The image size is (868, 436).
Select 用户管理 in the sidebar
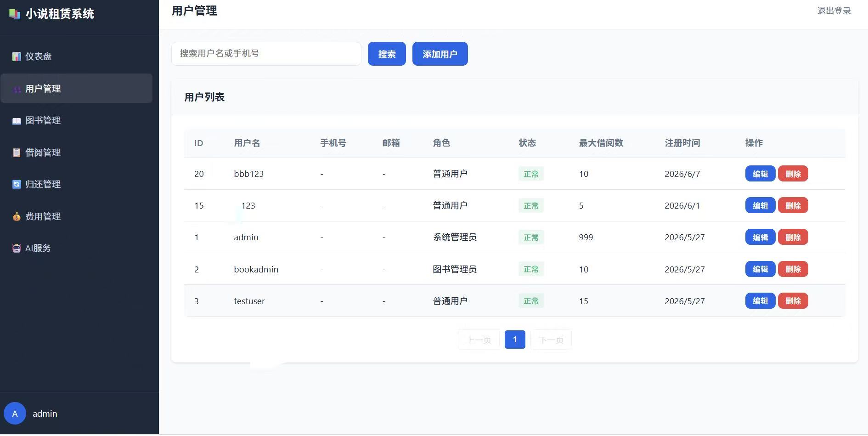76,88
